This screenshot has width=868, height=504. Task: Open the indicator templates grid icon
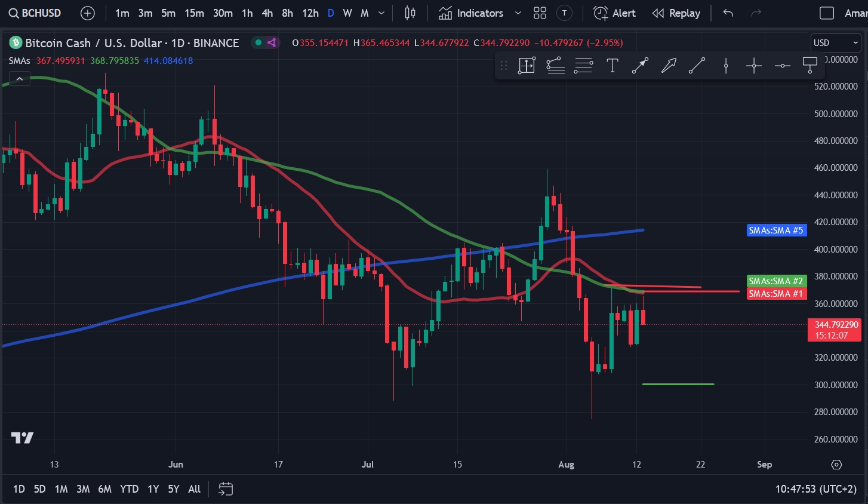click(x=540, y=13)
